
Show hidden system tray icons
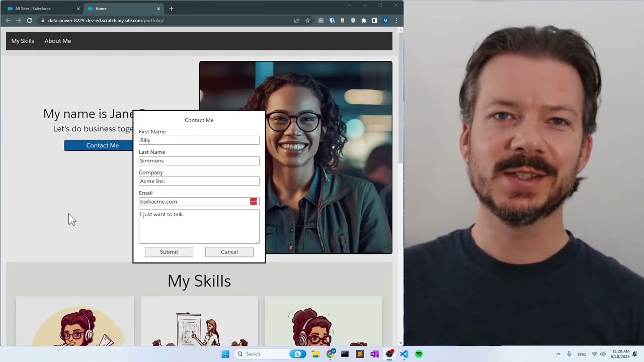pos(558,354)
